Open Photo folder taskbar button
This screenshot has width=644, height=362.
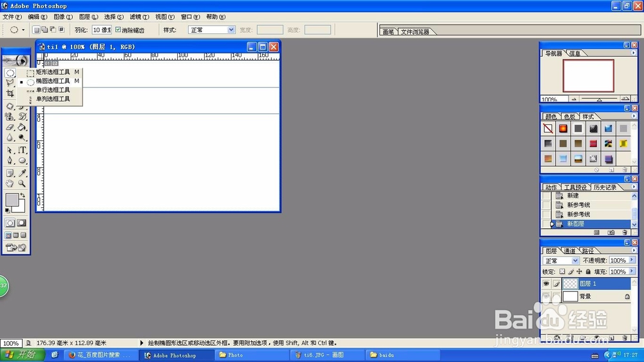click(x=251, y=355)
